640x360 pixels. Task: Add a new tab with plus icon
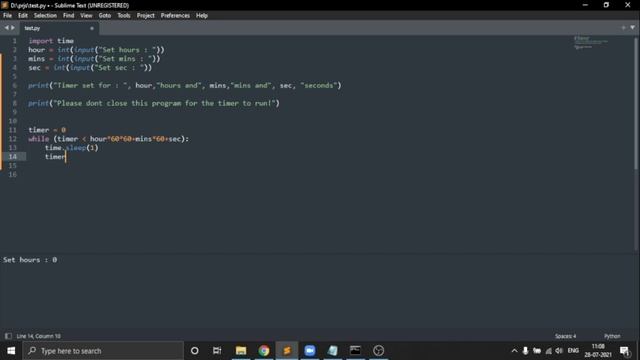(x=623, y=28)
